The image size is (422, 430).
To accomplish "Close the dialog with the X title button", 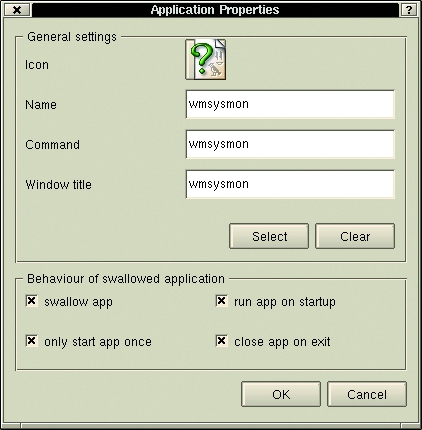I will [x=17, y=10].
